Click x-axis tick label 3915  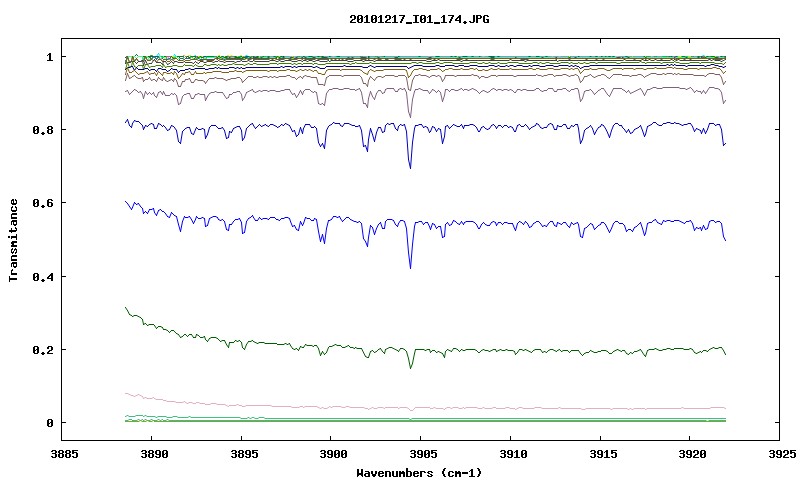coord(603,454)
